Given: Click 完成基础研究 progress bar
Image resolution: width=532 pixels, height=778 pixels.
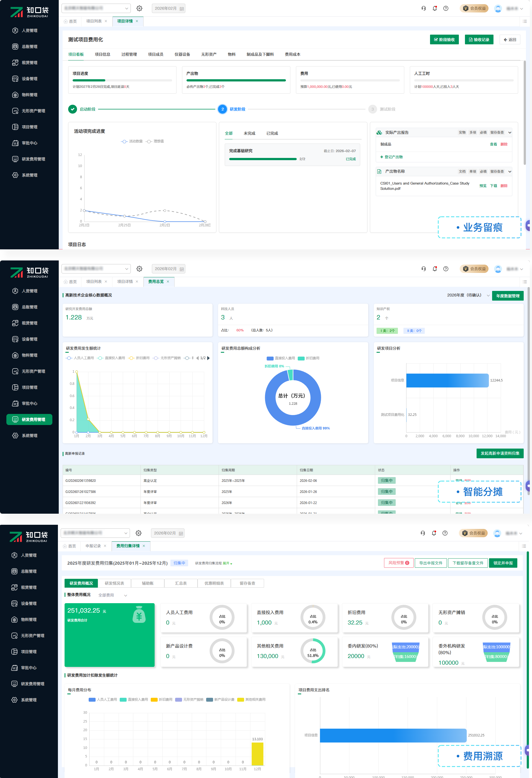Looking at the screenshot, I should point(263,159).
